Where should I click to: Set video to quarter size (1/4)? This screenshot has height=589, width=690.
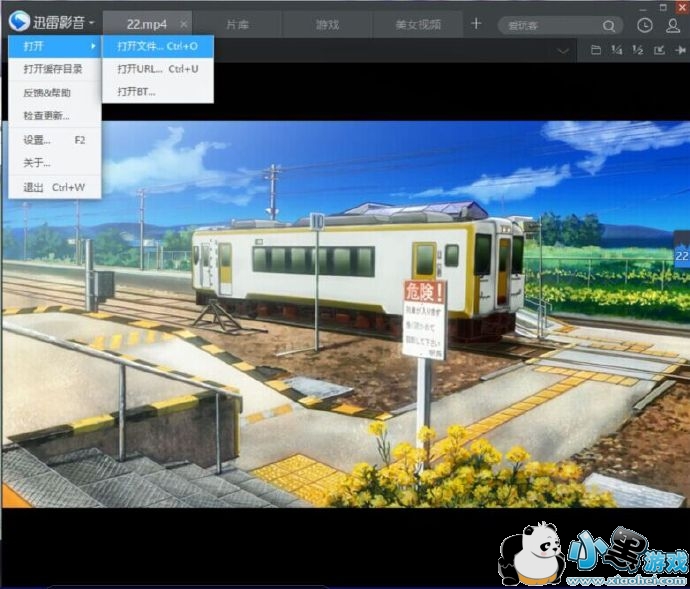[x=616, y=50]
